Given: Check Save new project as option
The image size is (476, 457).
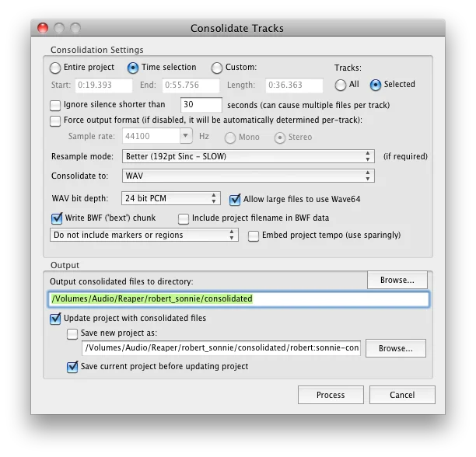Looking at the screenshot, I should click(72, 334).
